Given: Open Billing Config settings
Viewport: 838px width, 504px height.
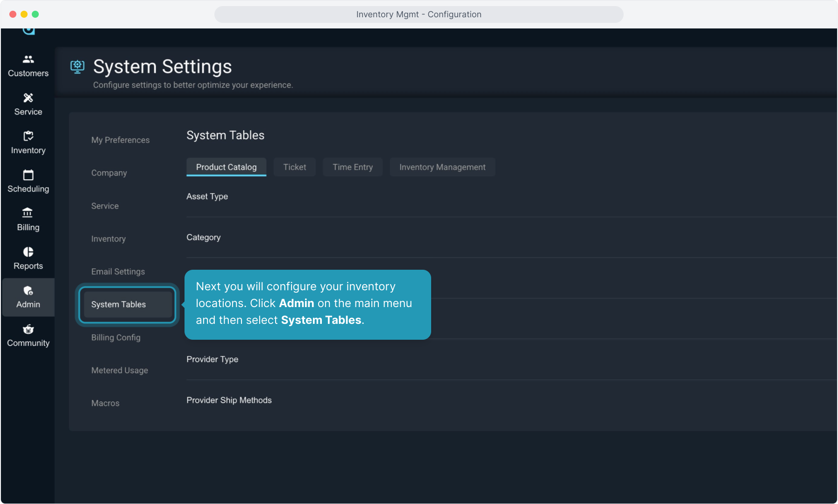Looking at the screenshot, I should click(116, 337).
